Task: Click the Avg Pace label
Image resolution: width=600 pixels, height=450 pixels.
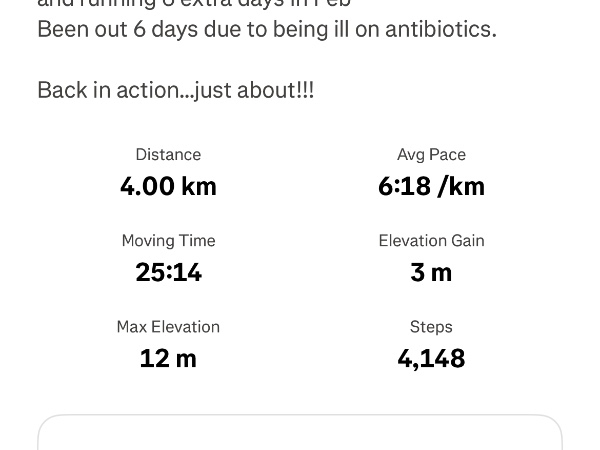Action: [431, 155]
